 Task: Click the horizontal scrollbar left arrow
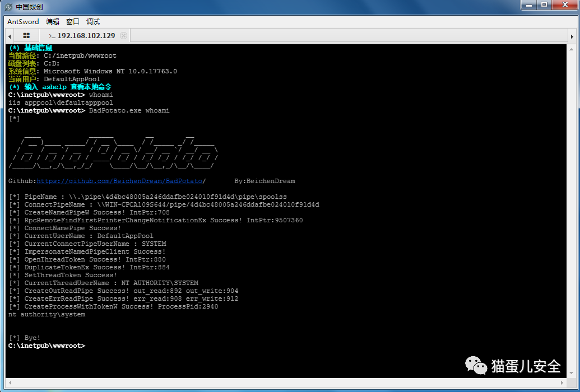(x=10, y=382)
